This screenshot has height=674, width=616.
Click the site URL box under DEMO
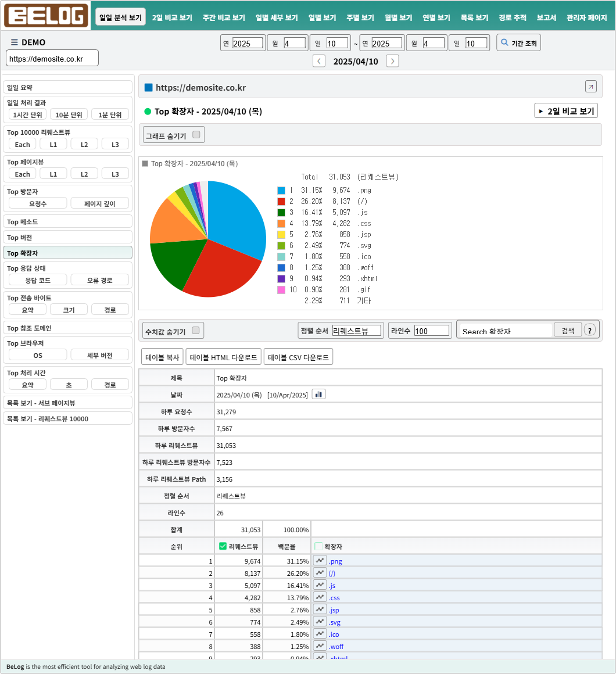[52, 59]
